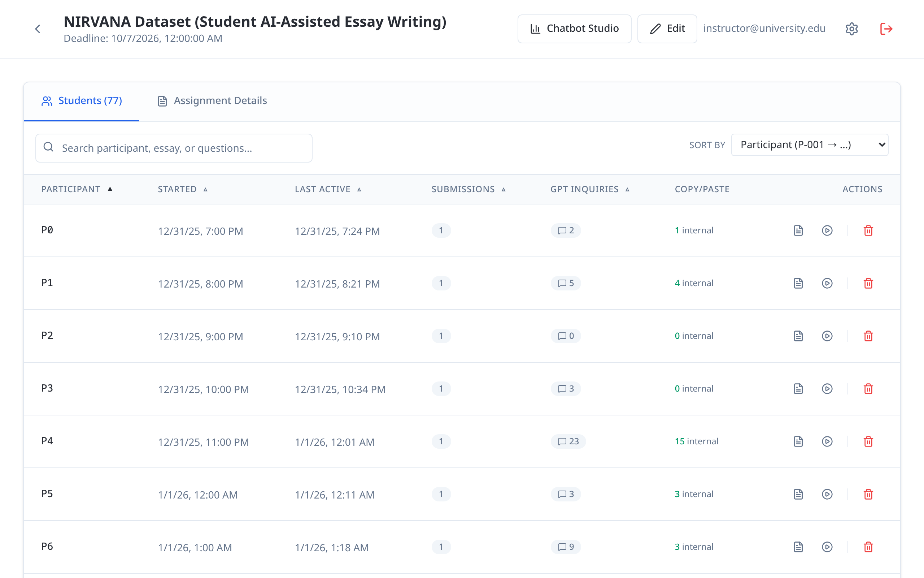Delete participant P0 with trash icon
Screen dimensions: 924x578
868,230
